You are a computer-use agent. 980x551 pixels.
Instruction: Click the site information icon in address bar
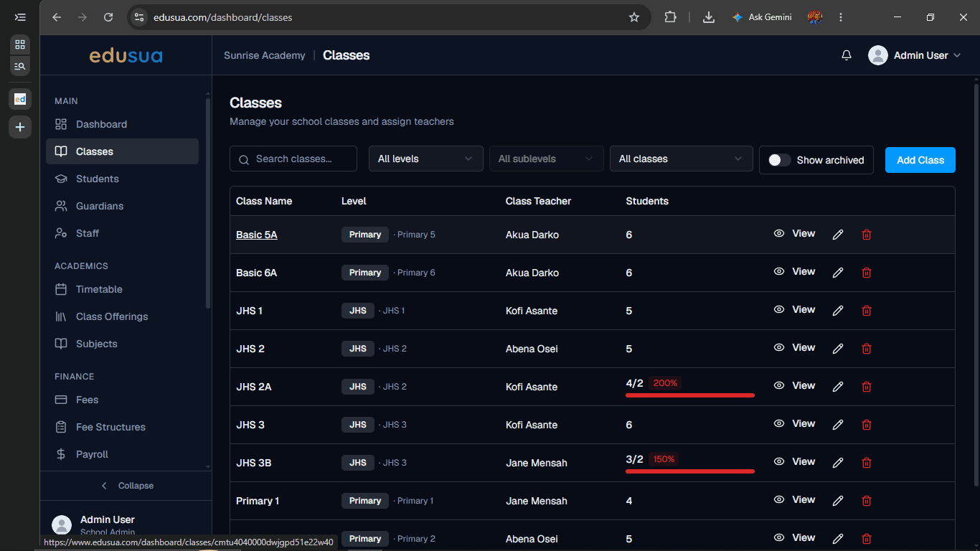pos(140,17)
